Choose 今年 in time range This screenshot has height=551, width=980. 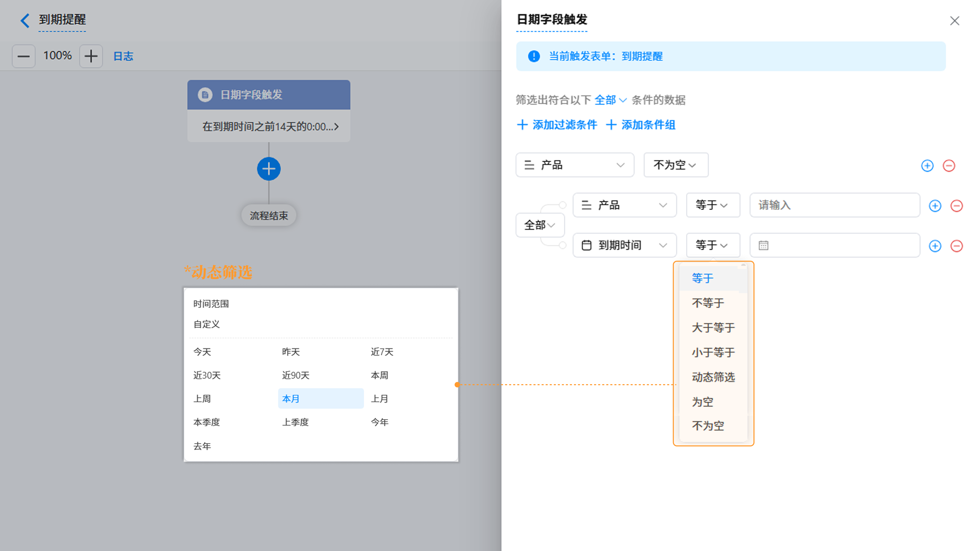(380, 422)
